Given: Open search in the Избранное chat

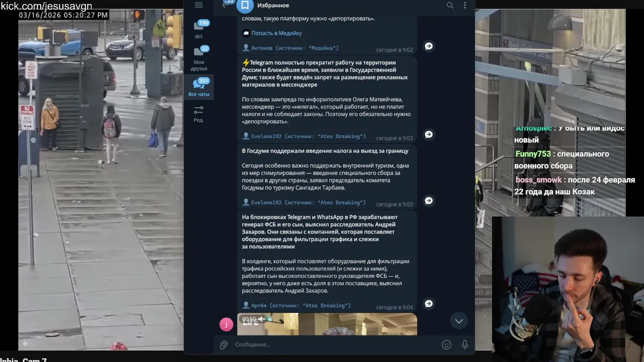Looking at the screenshot, I should (450, 6).
